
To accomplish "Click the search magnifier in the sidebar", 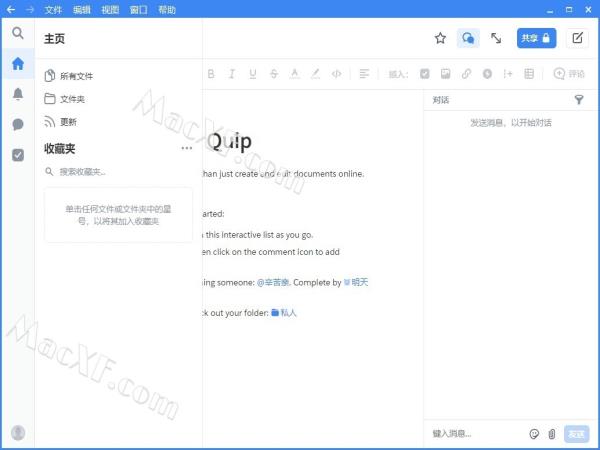I will pos(18,33).
